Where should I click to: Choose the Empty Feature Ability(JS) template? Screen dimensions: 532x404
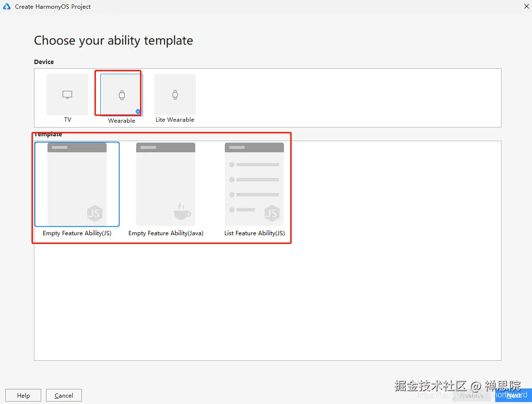[x=77, y=184]
